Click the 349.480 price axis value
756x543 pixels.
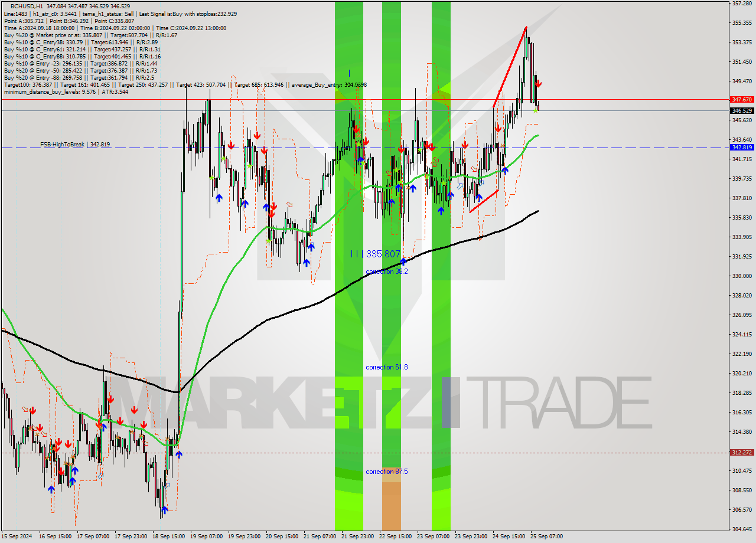coord(742,81)
